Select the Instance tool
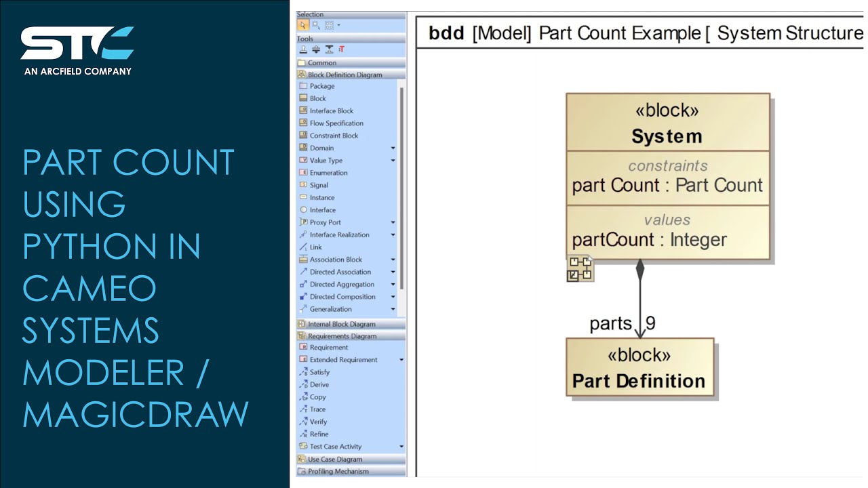The image size is (868, 488). (x=317, y=197)
